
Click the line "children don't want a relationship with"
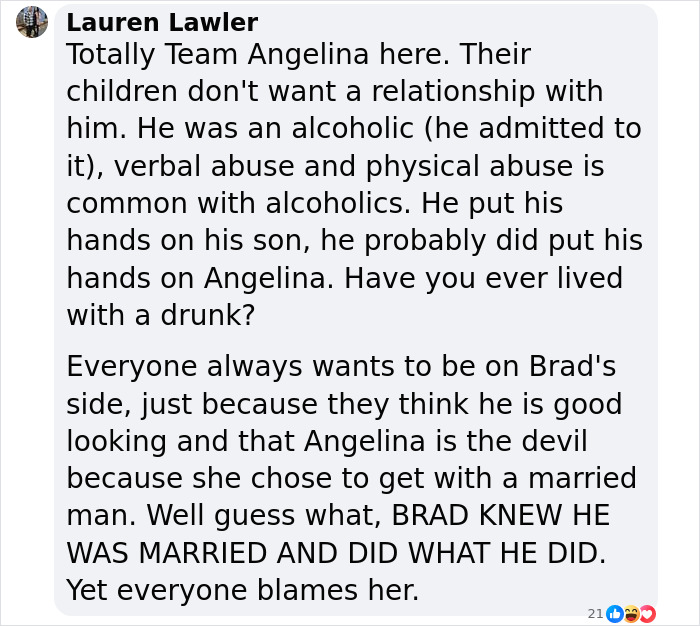335,91
